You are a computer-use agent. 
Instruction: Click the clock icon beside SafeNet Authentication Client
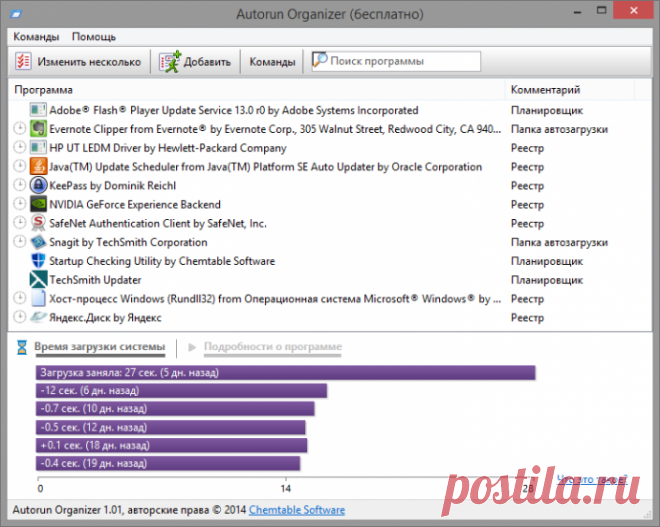click(19, 222)
